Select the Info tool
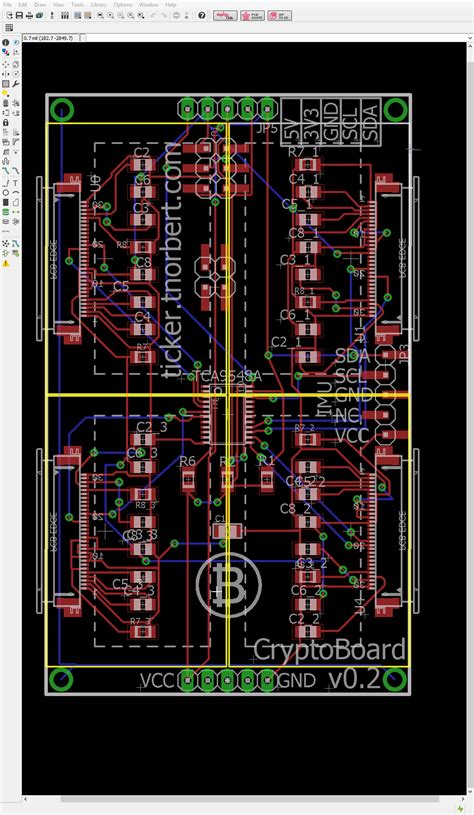This screenshot has height=815, width=474. 6,43
